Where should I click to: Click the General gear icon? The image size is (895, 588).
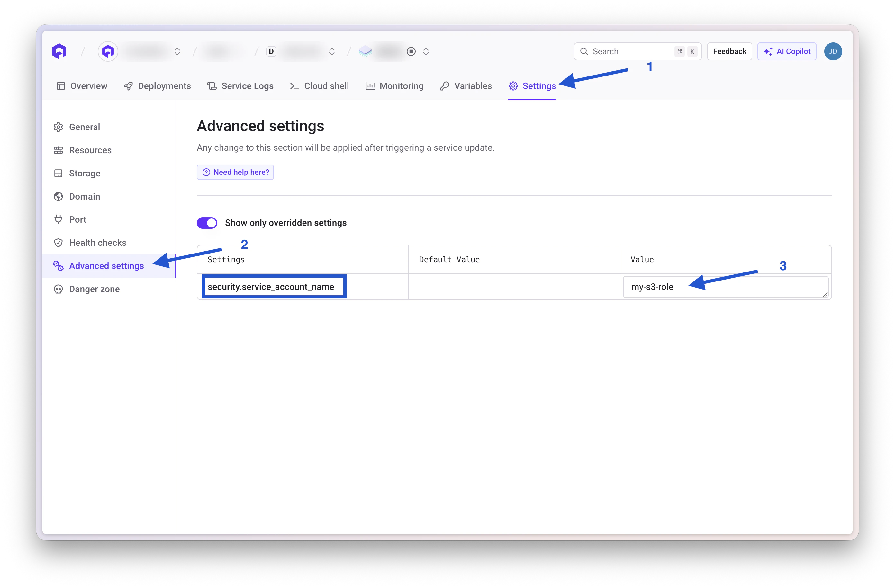(58, 127)
